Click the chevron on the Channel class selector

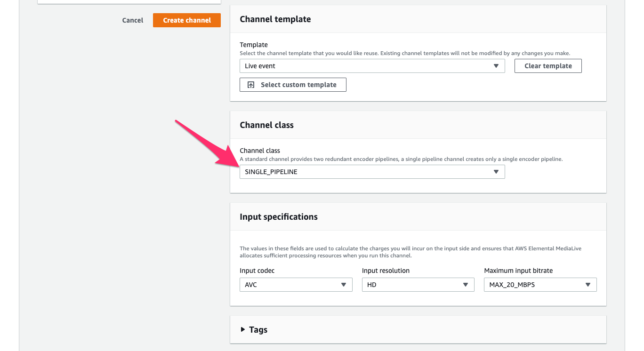click(x=496, y=172)
